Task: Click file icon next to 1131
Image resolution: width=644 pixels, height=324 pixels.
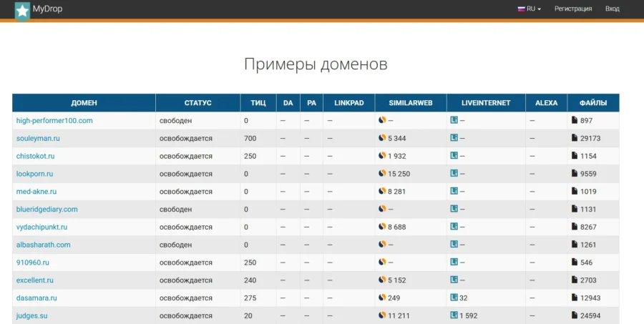Action: 575,209
